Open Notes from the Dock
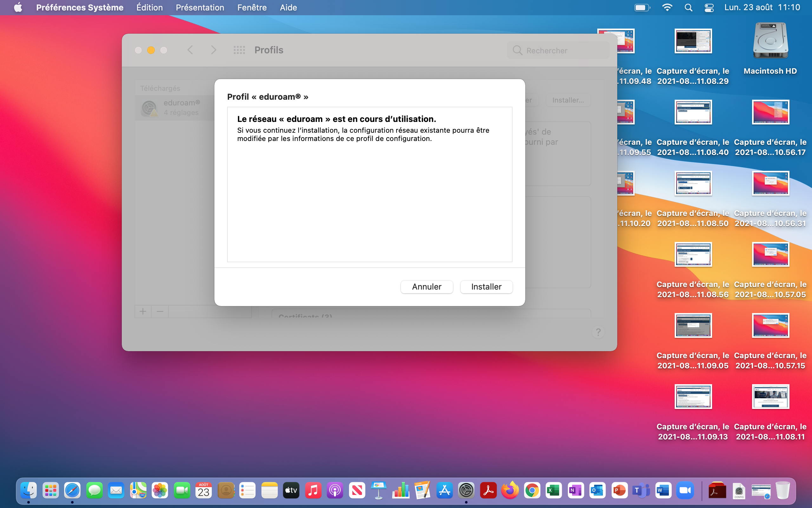 (269, 491)
